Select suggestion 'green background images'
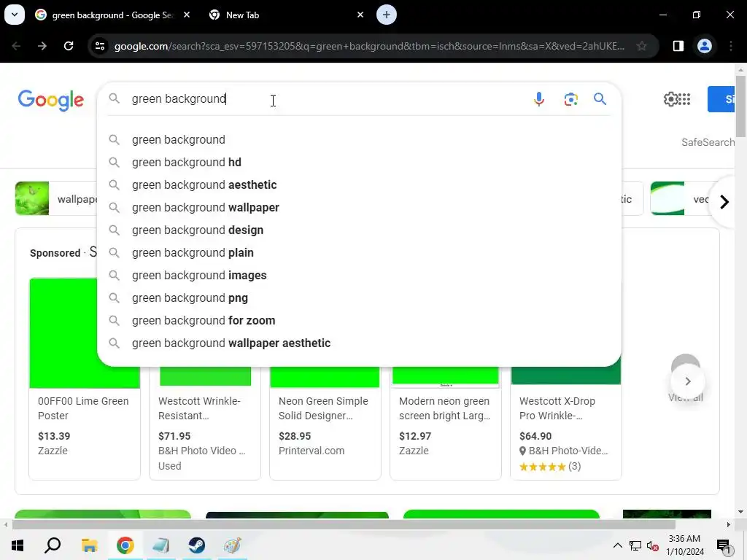Viewport: 747px width, 560px height. click(359, 275)
